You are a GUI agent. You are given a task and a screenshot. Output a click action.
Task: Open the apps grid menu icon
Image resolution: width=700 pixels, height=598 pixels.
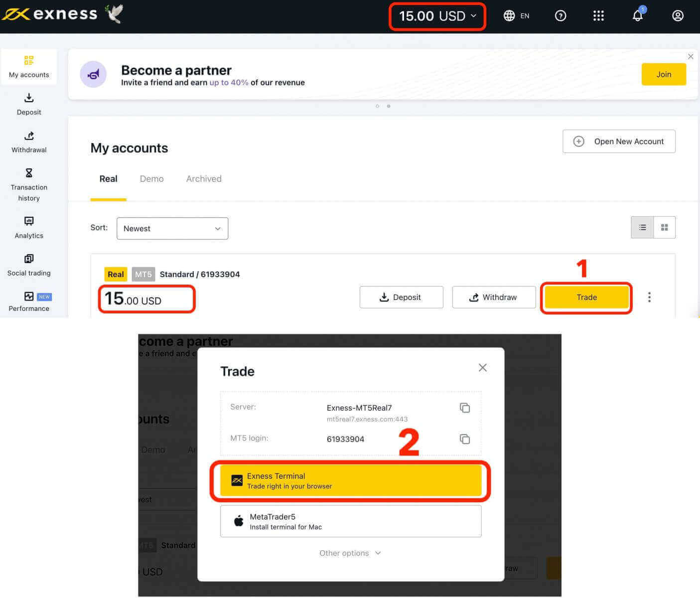pos(598,16)
